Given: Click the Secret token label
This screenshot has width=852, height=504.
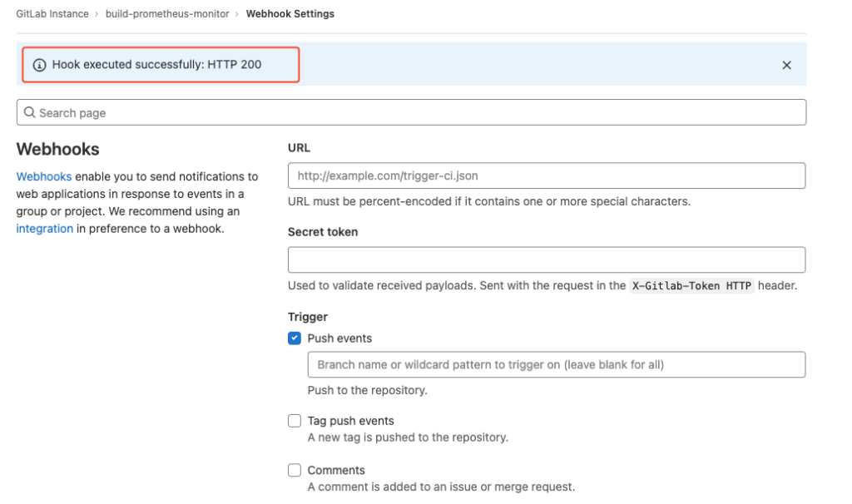Looking at the screenshot, I should click(323, 232).
